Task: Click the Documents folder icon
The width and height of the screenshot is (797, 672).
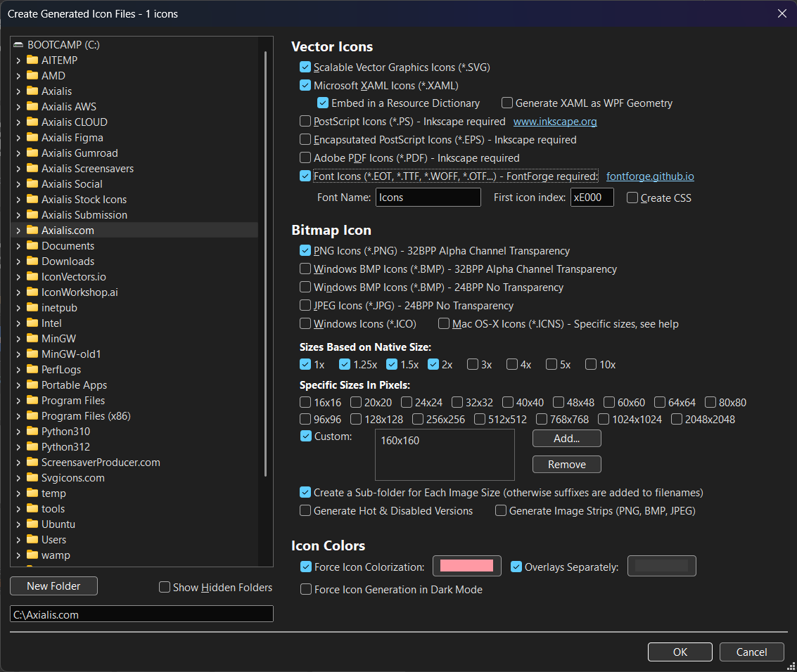Action: click(x=32, y=245)
